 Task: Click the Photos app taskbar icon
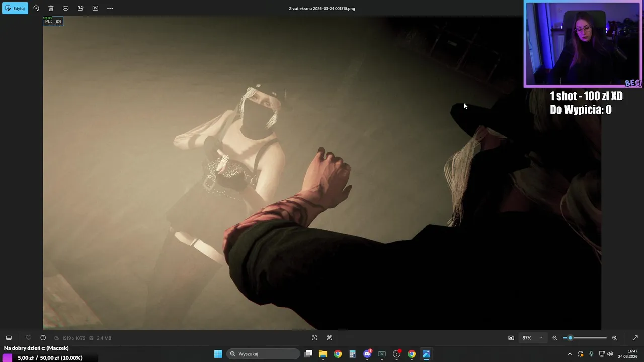click(x=426, y=354)
